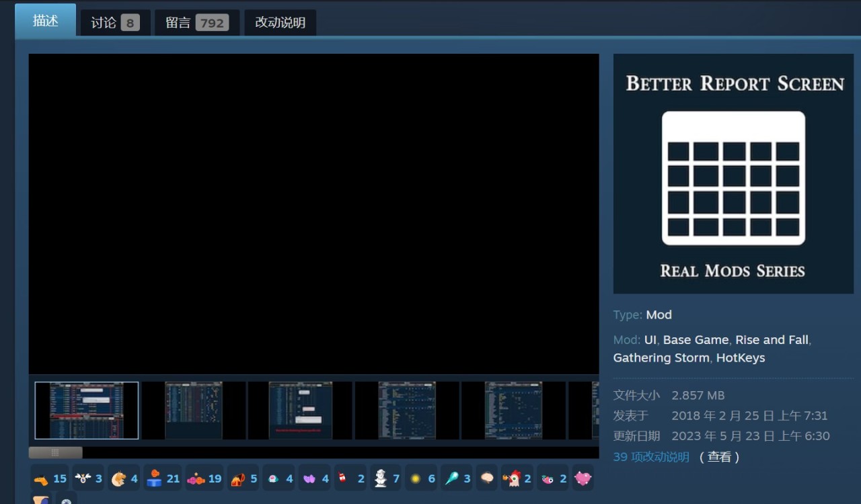Select the Gathering Storm tag
Image resolution: width=861 pixels, height=504 pixels.
[661, 358]
